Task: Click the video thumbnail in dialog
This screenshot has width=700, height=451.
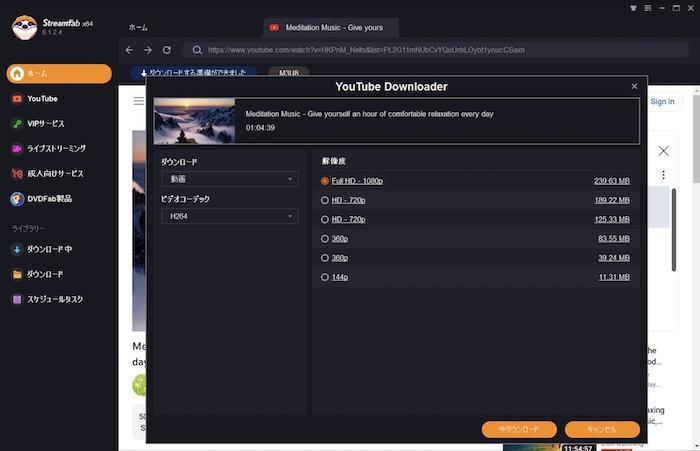Action: pos(194,121)
